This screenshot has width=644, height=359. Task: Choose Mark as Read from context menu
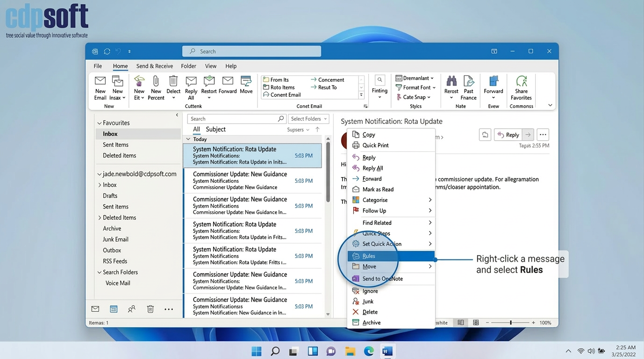pos(378,189)
